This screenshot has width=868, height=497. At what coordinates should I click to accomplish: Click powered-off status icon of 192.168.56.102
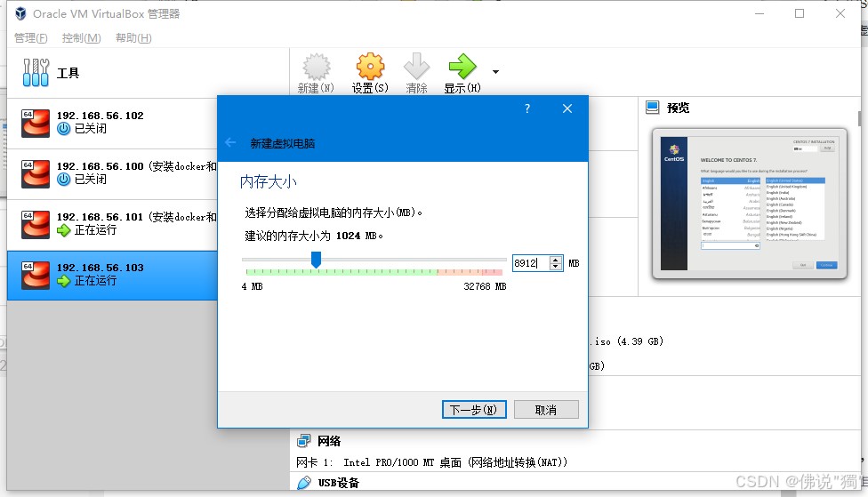(x=64, y=128)
